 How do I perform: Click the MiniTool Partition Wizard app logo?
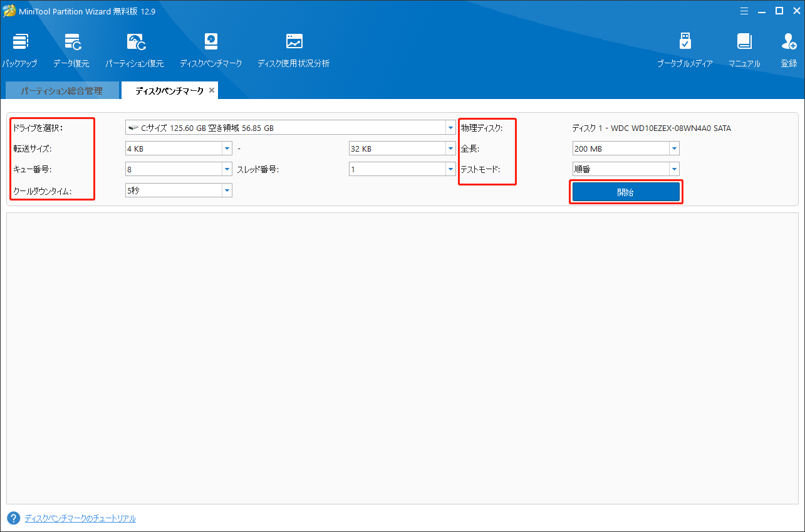click(x=8, y=11)
